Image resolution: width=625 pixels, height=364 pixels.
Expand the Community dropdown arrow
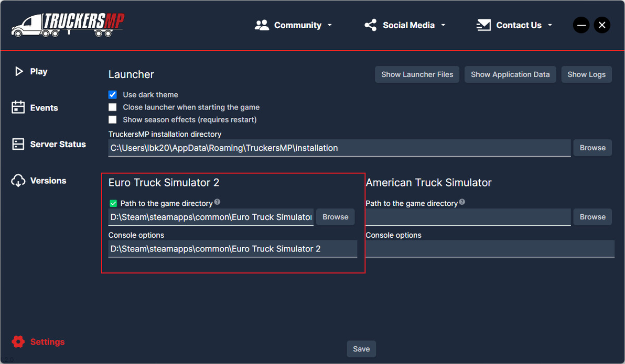pos(330,25)
